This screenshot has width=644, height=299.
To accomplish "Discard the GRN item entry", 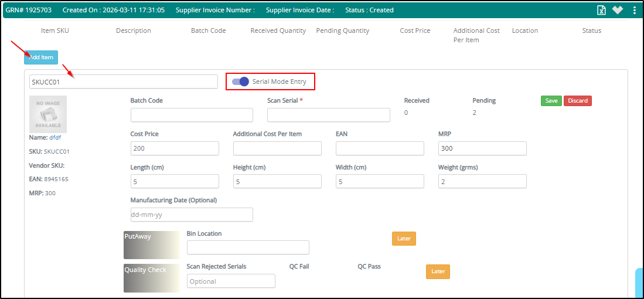I will (x=577, y=101).
